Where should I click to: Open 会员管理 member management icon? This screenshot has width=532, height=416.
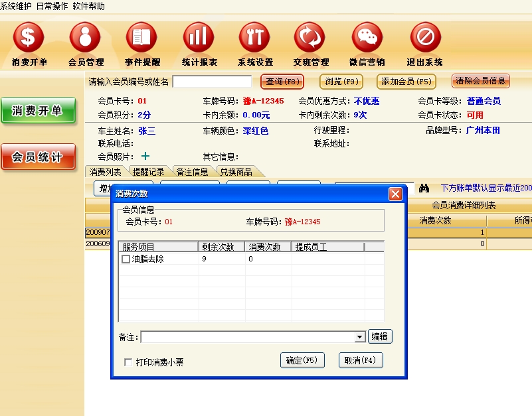(x=85, y=37)
